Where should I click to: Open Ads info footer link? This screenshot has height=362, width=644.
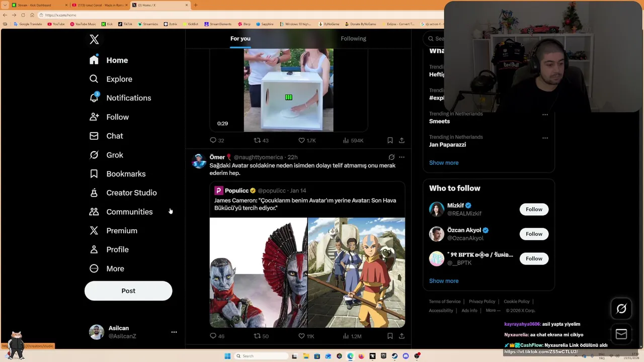469,310
